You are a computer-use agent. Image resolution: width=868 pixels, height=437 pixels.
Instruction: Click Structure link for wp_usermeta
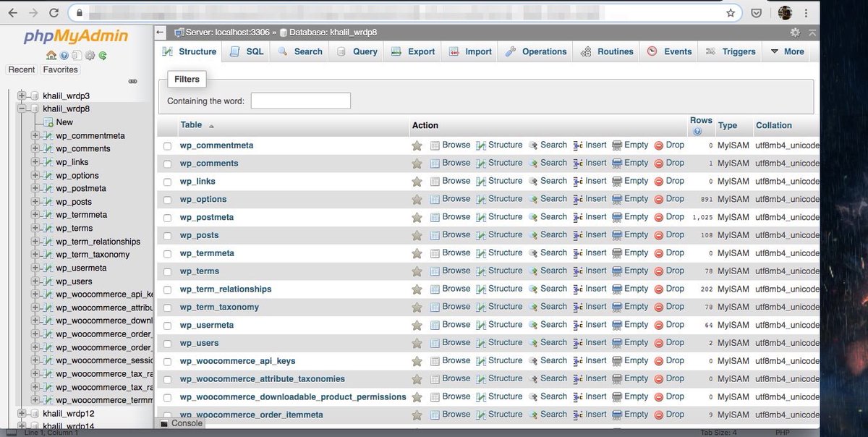coord(505,325)
